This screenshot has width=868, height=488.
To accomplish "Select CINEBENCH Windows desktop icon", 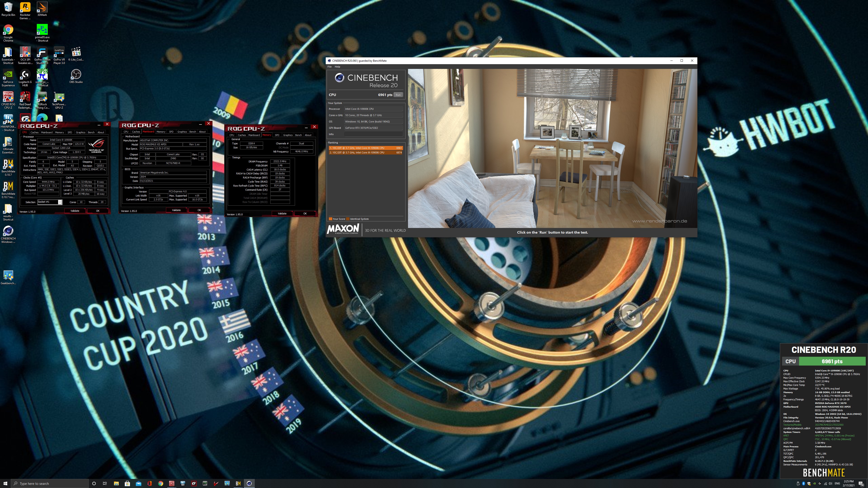I will (8, 235).
